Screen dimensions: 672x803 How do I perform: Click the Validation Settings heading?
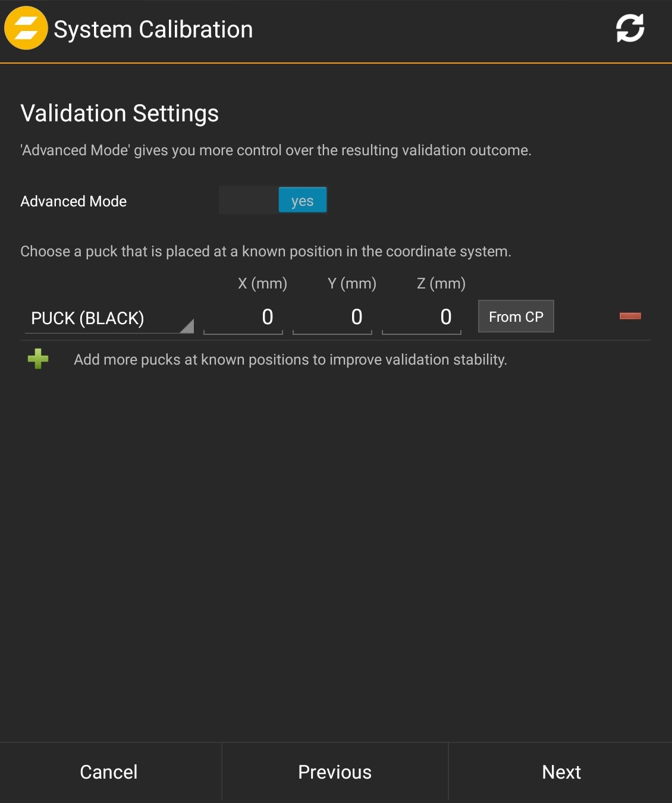pos(120,113)
